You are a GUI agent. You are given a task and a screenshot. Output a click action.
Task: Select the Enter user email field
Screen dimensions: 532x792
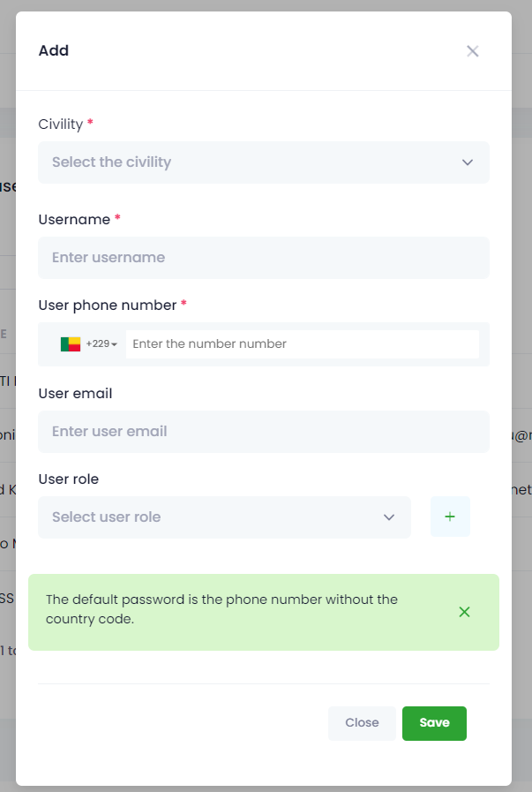(x=264, y=431)
